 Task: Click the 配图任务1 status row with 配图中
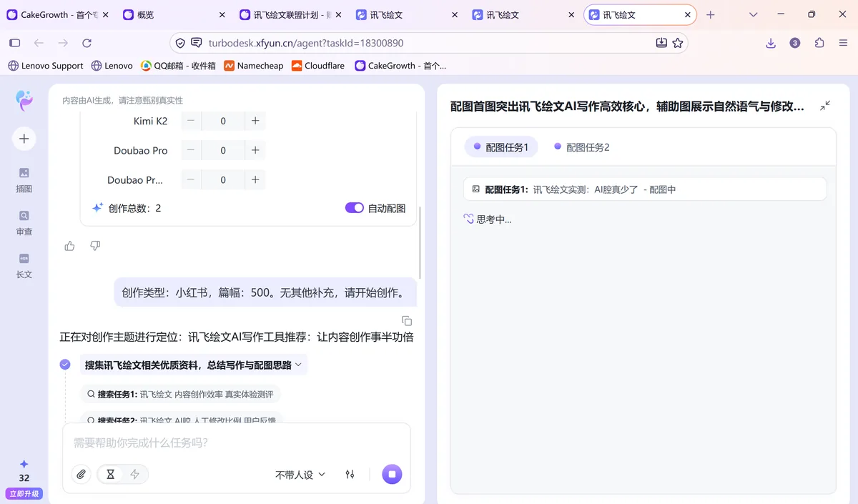click(x=645, y=189)
